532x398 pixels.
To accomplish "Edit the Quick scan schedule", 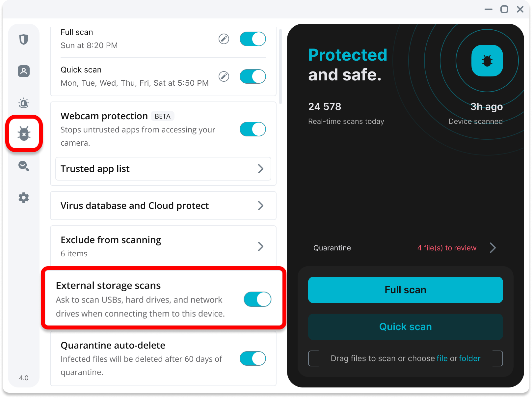I will [x=224, y=76].
